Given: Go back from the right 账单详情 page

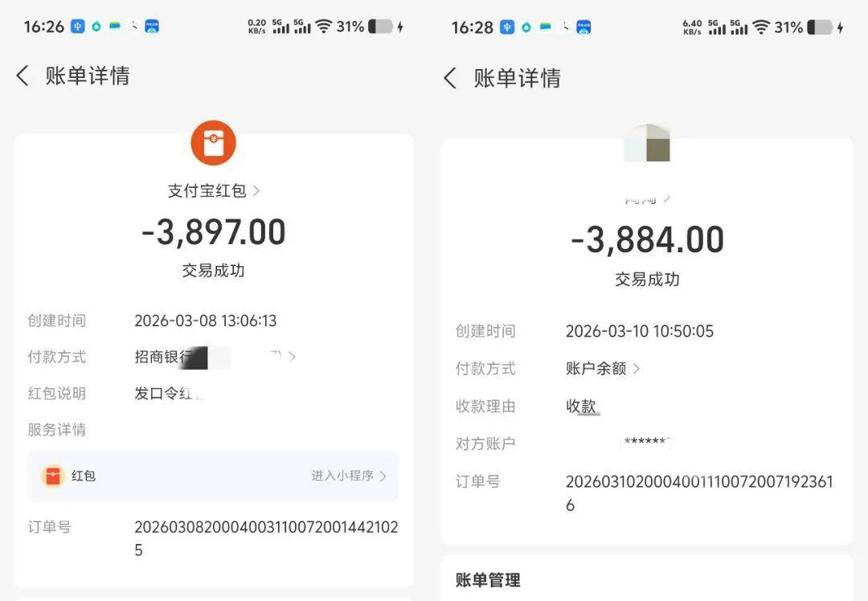Looking at the screenshot, I should coord(450,78).
